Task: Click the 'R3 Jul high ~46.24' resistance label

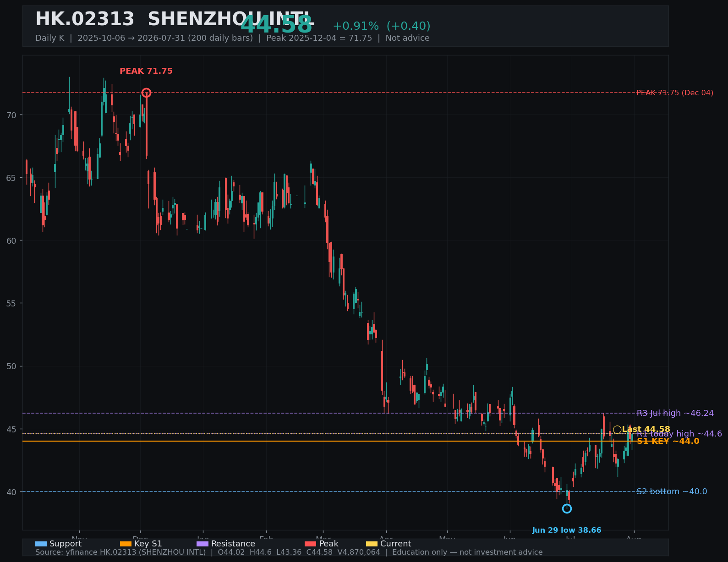Action: click(x=675, y=413)
